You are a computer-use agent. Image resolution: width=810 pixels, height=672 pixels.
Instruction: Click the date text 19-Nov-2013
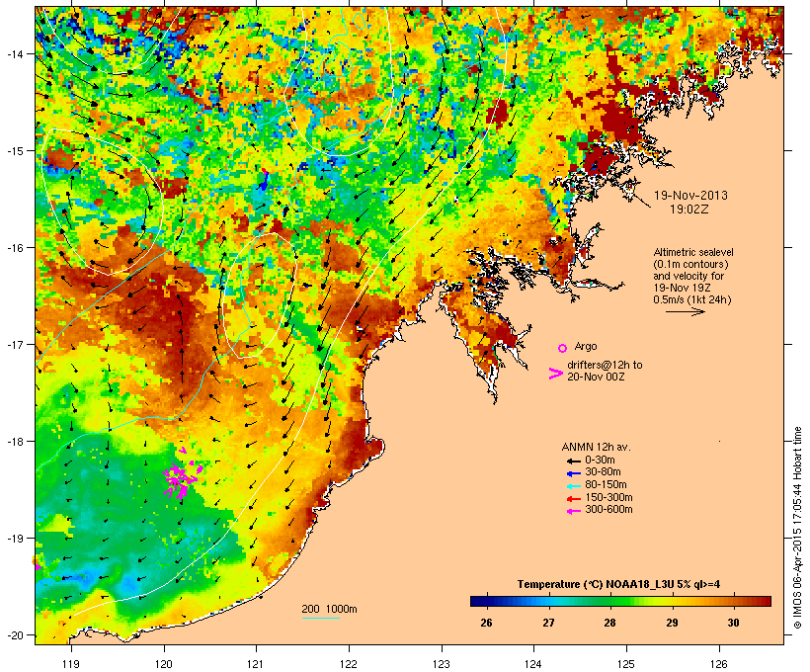pos(690,196)
